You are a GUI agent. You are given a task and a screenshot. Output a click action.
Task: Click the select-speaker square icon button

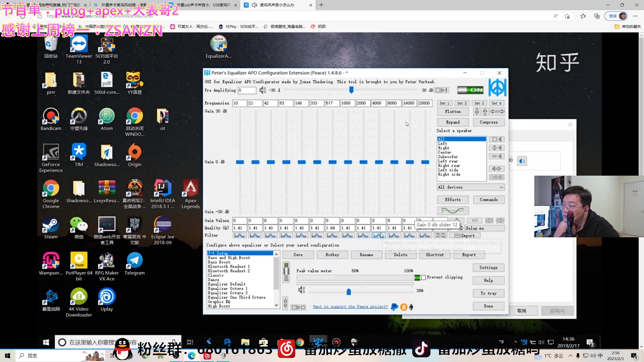tap(496, 139)
